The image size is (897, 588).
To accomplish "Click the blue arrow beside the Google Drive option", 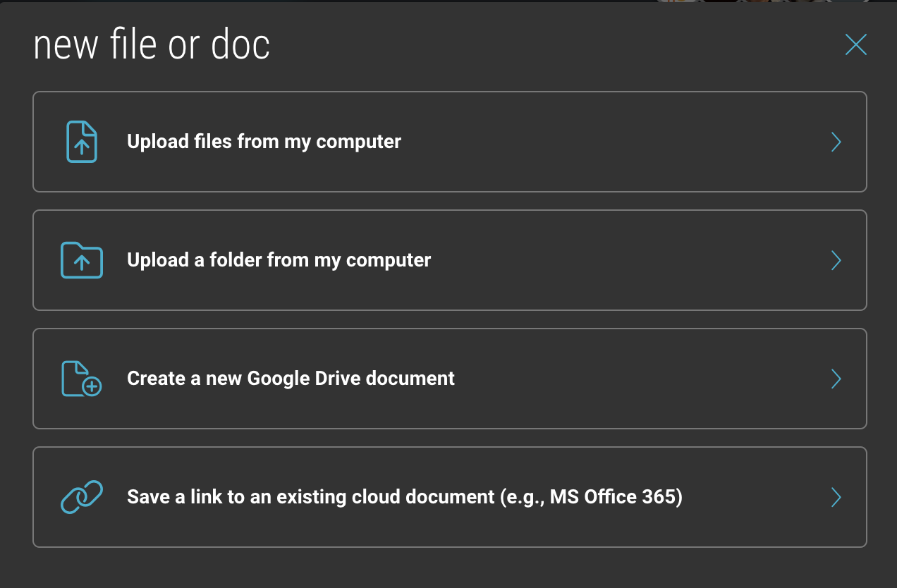I will [x=836, y=379].
